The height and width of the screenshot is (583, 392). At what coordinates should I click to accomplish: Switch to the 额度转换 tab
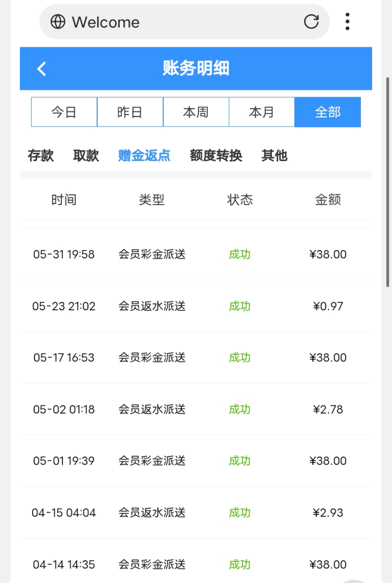click(x=216, y=155)
